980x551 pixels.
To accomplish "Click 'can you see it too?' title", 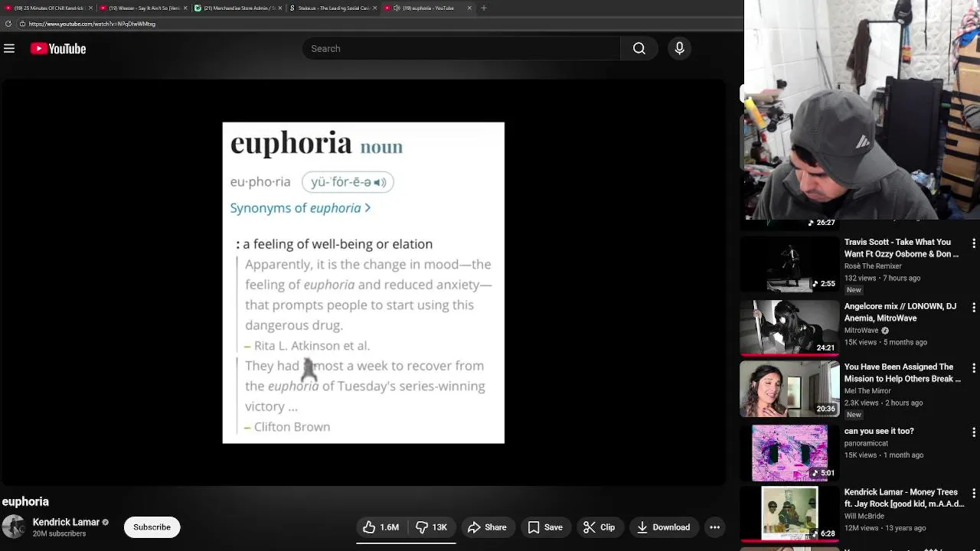I will pos(879,431).
